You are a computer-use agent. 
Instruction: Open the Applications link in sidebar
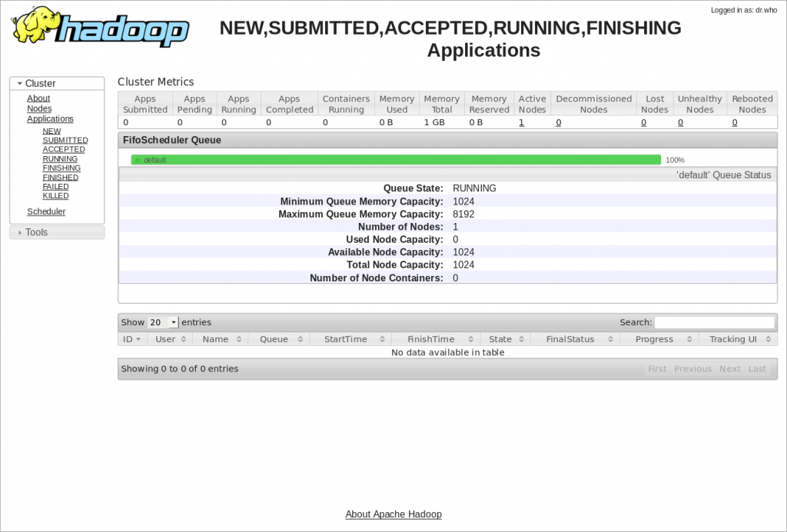coord(50,119)
